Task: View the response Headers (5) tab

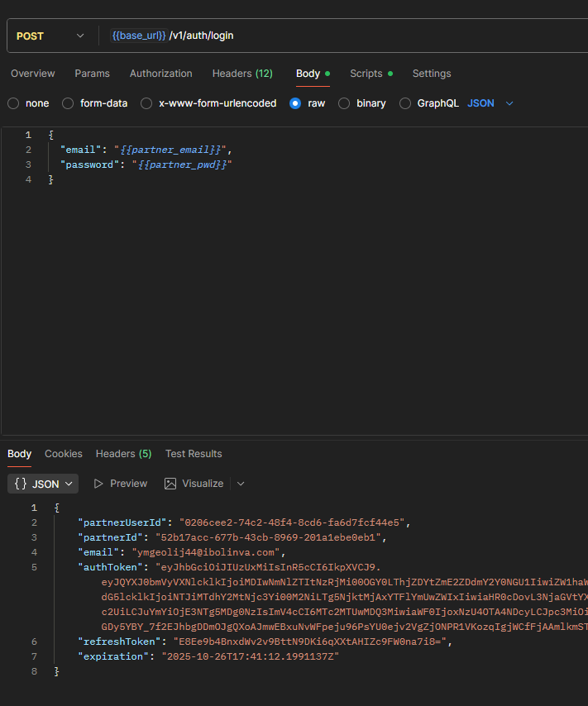Action: [123, 454]
